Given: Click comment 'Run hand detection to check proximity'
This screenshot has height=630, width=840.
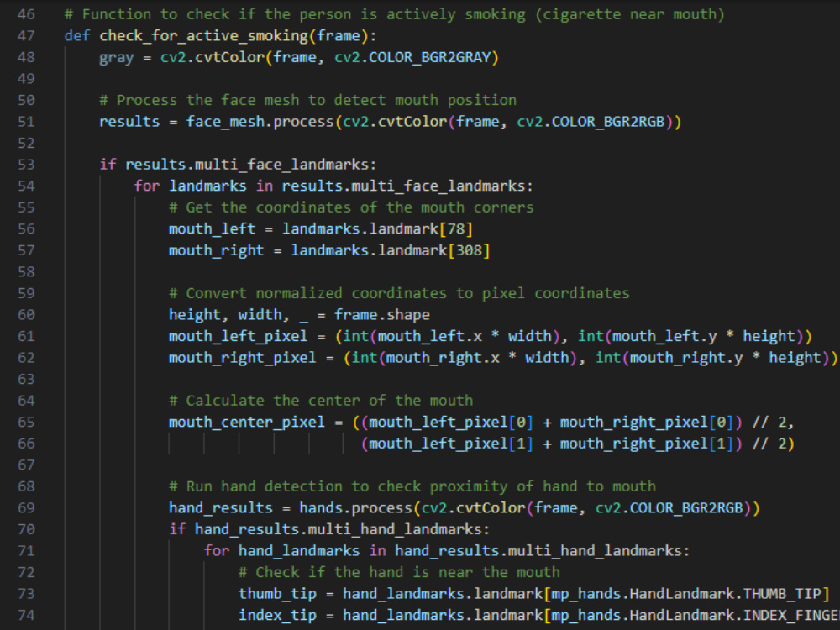Looking at the screenshot, I should pos(412,486).
